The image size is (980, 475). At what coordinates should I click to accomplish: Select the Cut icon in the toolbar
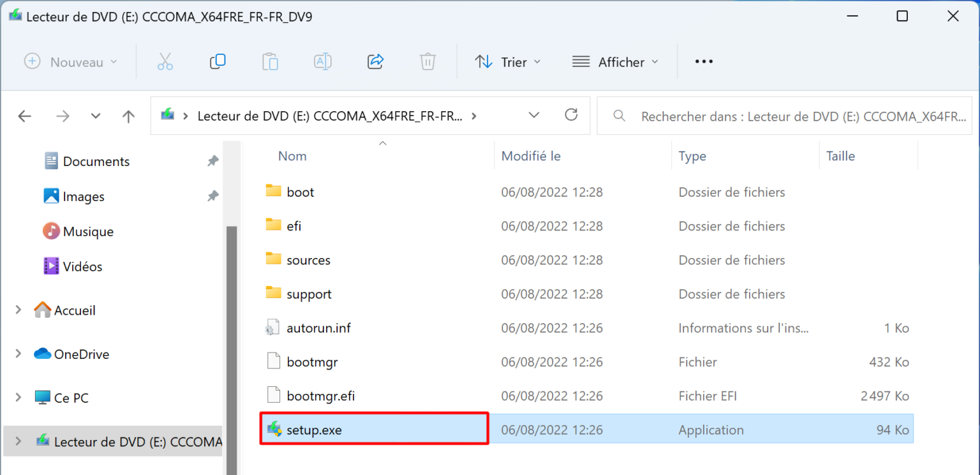point(165,61)
